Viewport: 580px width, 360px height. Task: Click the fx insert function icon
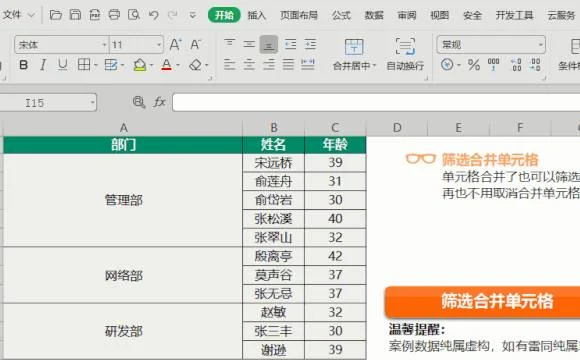click(159, 102)
